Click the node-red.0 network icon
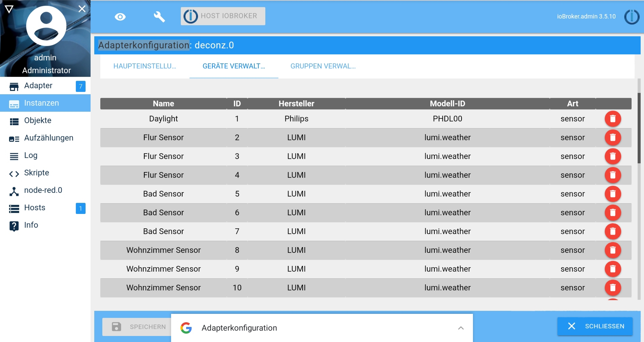The image size is (644, 342). click(14, 191)
